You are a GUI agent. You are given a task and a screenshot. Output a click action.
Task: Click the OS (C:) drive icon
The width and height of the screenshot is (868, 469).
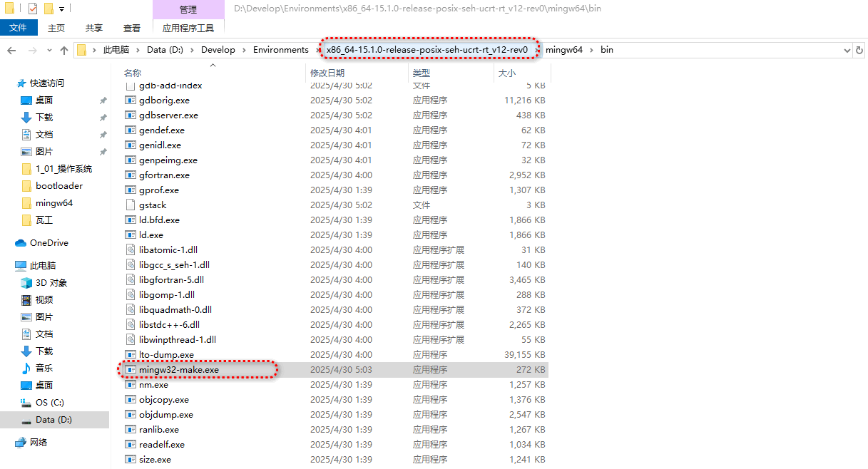26,403
